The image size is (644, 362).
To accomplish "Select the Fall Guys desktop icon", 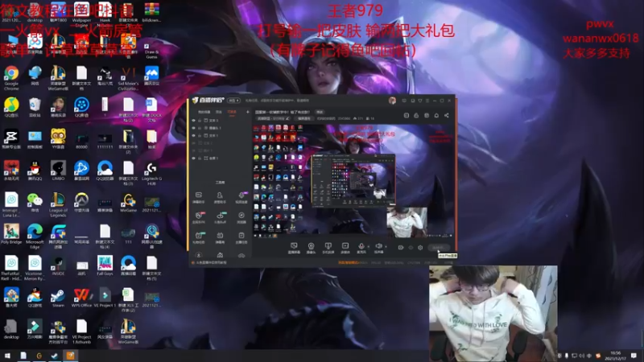I will pyautogui.click(x=105, y=266).
